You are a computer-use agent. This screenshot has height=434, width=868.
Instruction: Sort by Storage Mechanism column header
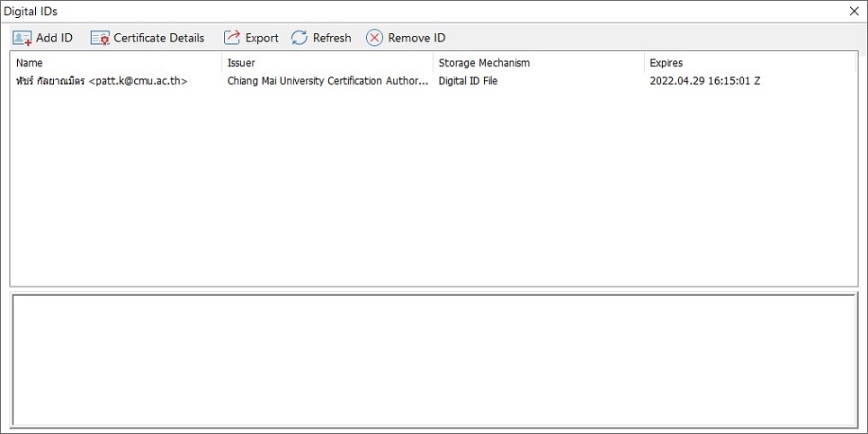coord(539,63)
